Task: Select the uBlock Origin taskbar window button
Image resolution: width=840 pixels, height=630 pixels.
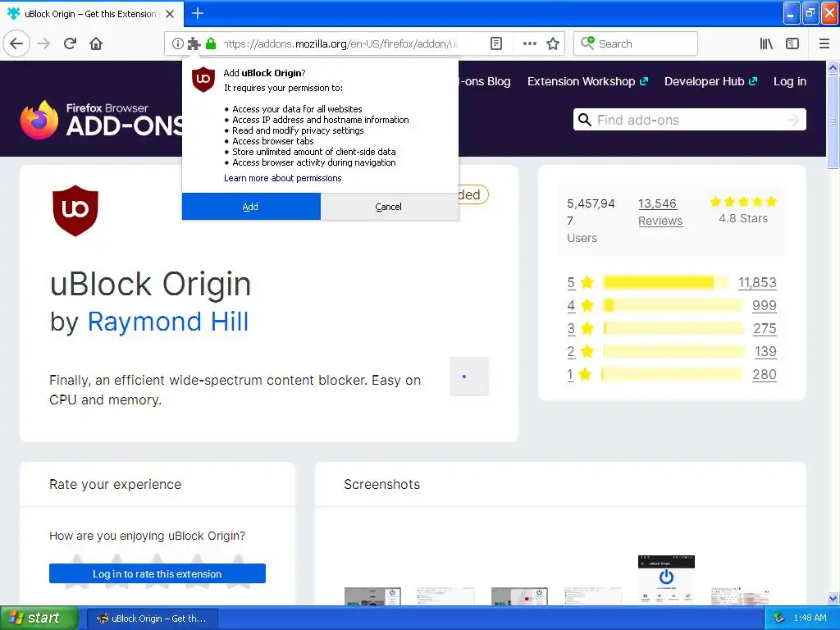Action: pos(152,619)
